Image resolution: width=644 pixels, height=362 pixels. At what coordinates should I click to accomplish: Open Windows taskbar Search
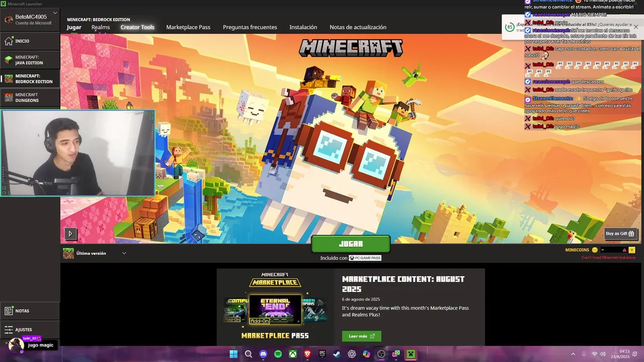pos(249,354)
